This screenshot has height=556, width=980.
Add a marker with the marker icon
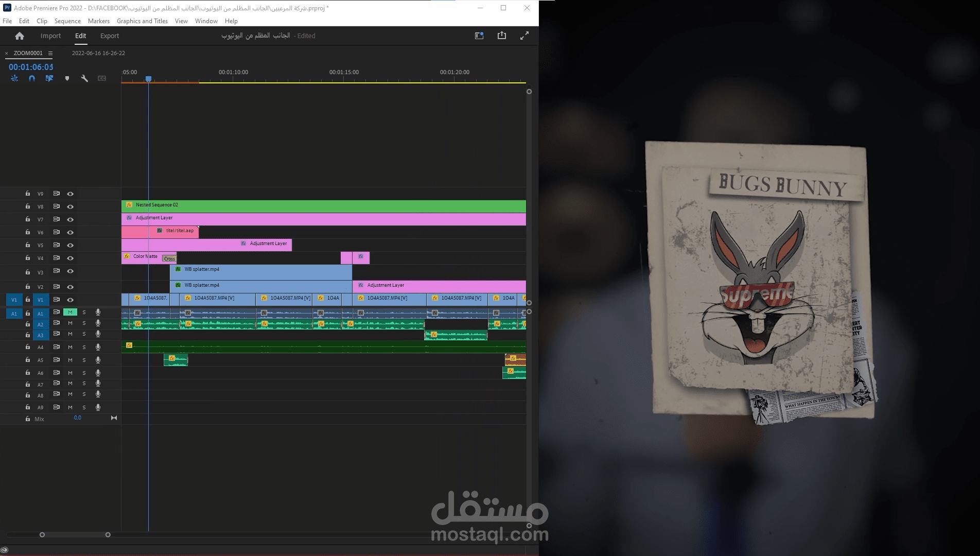pyautogui.click(x=67, y=78)
